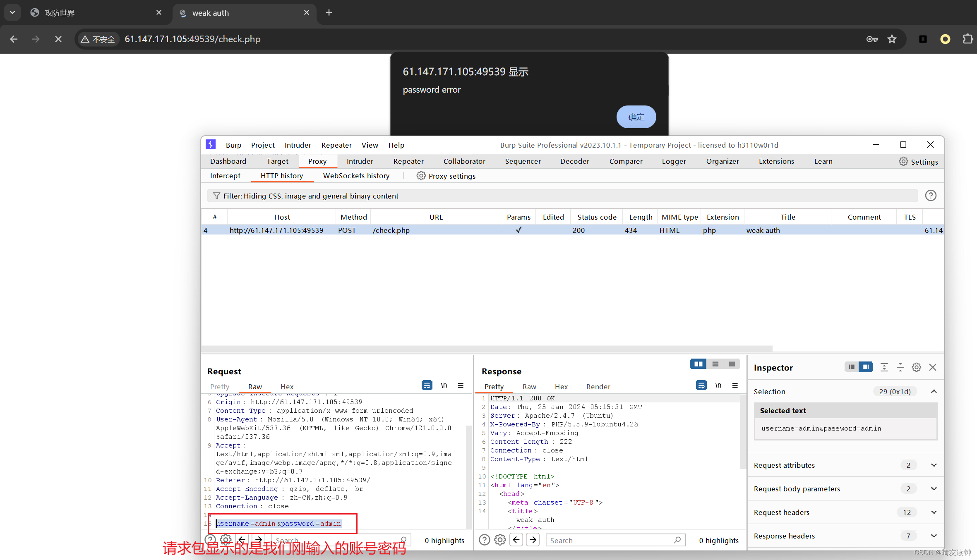Toggle \n non-printable characters in Response
Viewport: 977px width, 560px height.
click(718, 385)
